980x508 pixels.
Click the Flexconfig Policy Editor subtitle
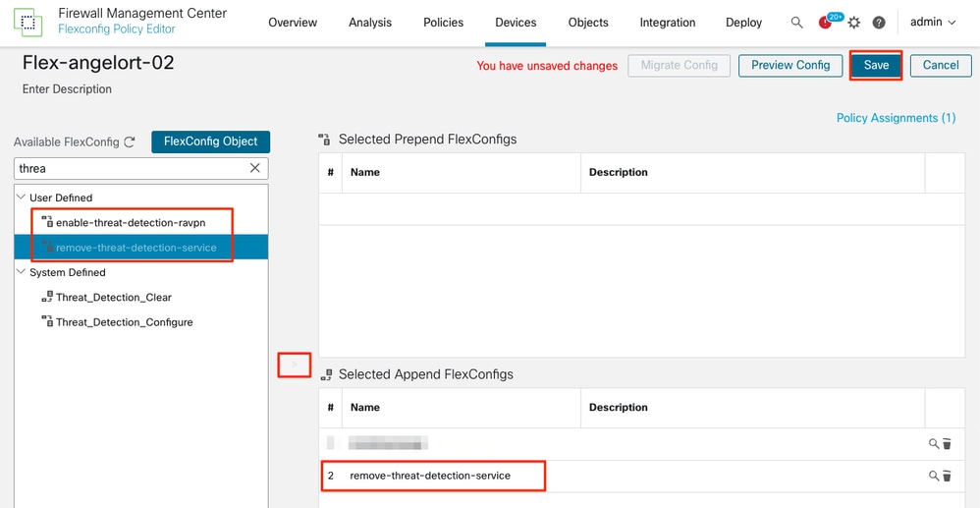117,28
